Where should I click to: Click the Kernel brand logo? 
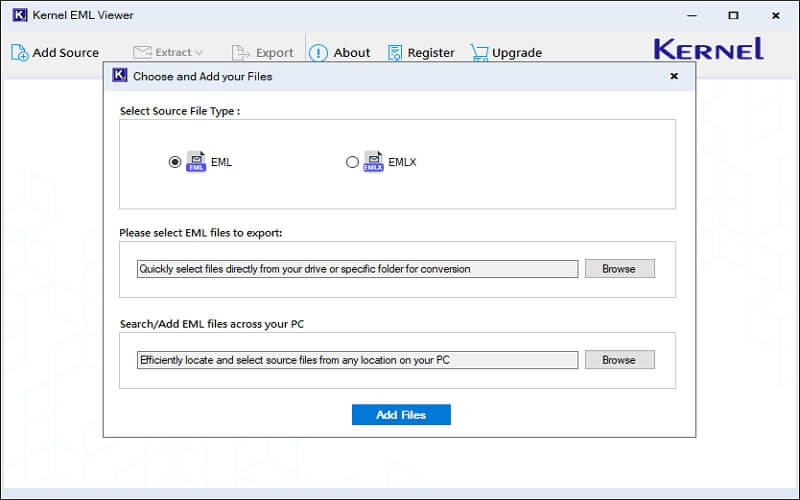coord(709,49)
